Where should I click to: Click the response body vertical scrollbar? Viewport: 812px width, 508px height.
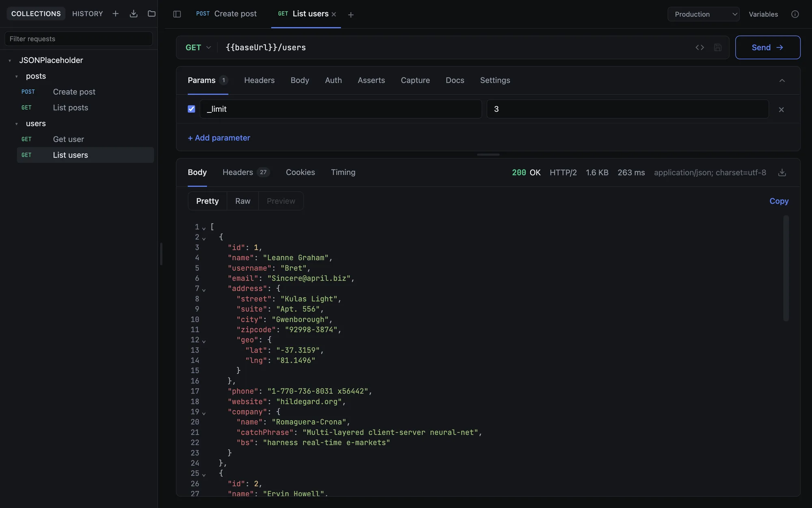[786, 268]
